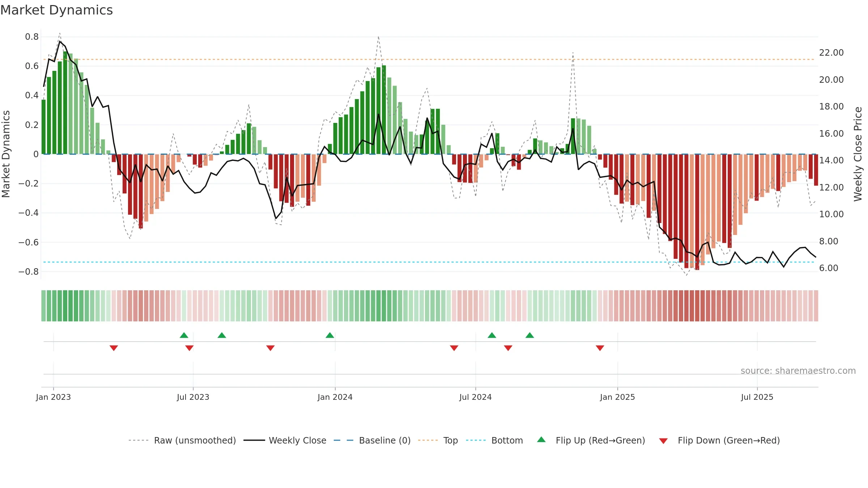868x488 pixels.
Task: Click the Jul 2025 x-axis label
Action: click(757, 397)
